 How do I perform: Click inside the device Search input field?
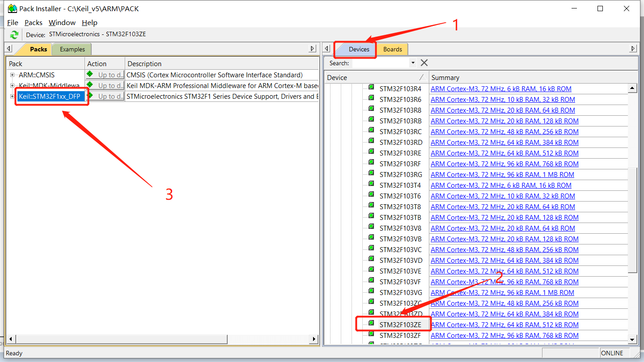tap(381, 63)
